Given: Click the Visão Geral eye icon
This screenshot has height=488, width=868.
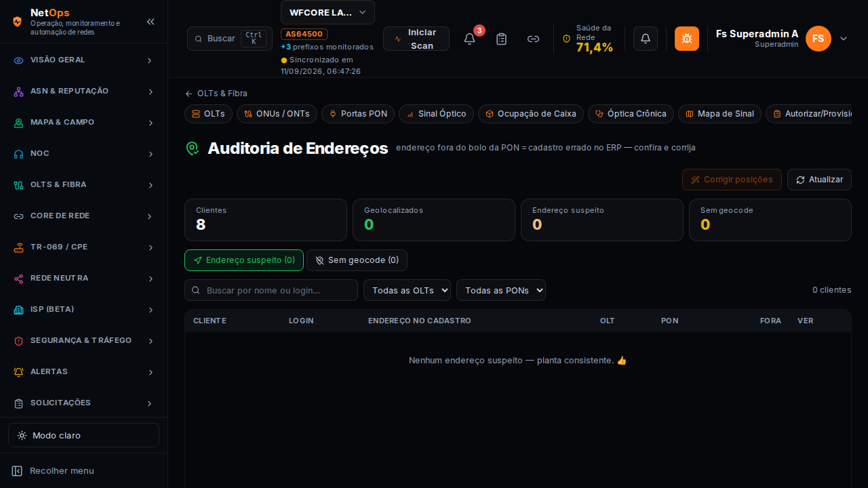Looking at the screenshot, I should 19,60.
